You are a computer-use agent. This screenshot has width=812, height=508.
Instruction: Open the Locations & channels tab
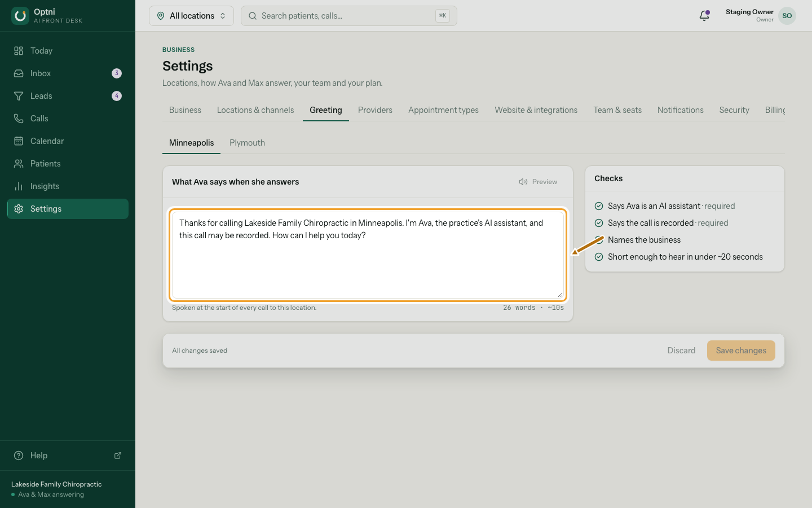255,110
